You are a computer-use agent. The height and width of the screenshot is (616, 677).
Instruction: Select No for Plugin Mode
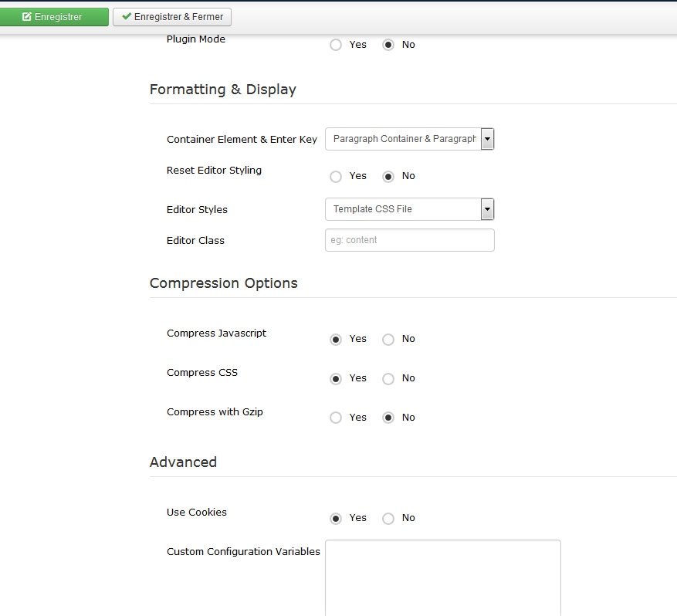[x=388, y=45]
